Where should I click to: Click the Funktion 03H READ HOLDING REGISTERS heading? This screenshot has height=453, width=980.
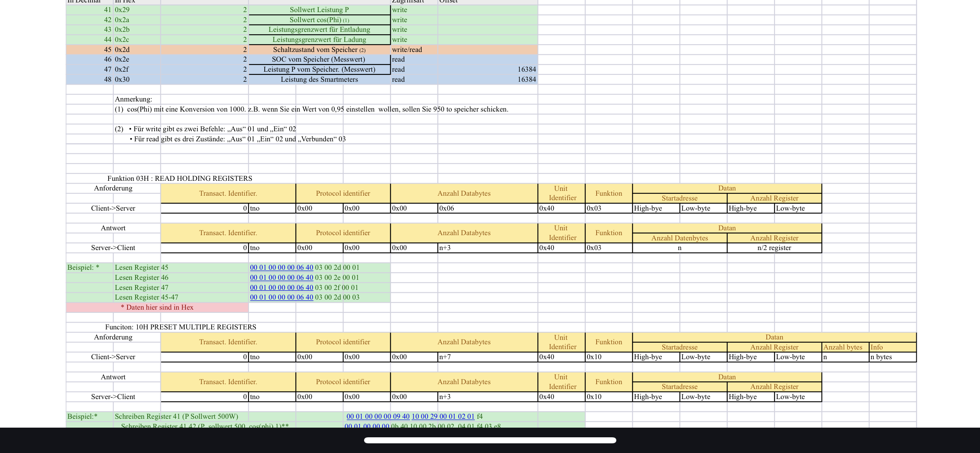[180, 178]
